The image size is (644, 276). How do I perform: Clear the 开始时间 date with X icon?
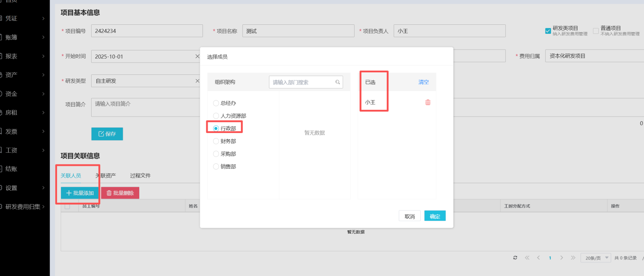197,56
